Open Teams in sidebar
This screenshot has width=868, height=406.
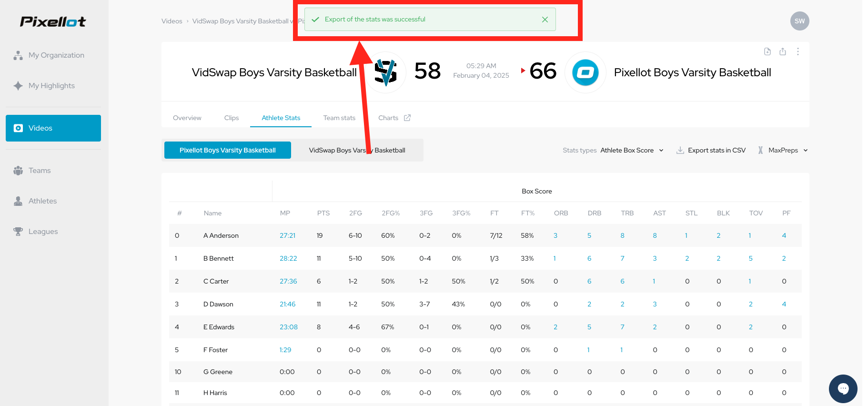point(53,171)
